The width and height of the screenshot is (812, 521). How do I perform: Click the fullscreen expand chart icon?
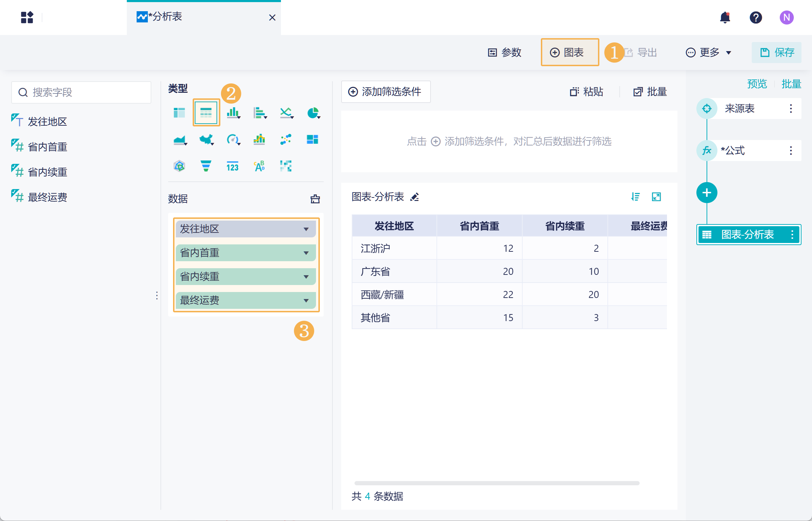click(656, 197)
